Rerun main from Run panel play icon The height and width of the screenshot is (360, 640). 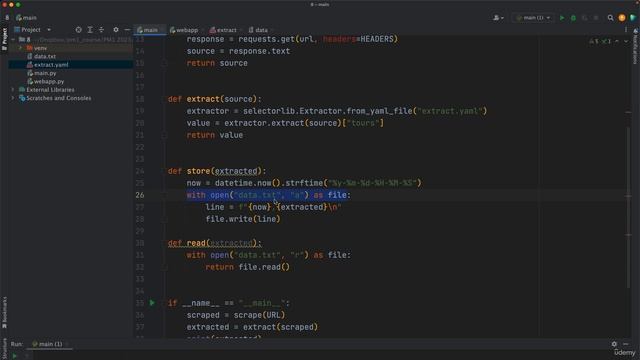tap(15, 356)
